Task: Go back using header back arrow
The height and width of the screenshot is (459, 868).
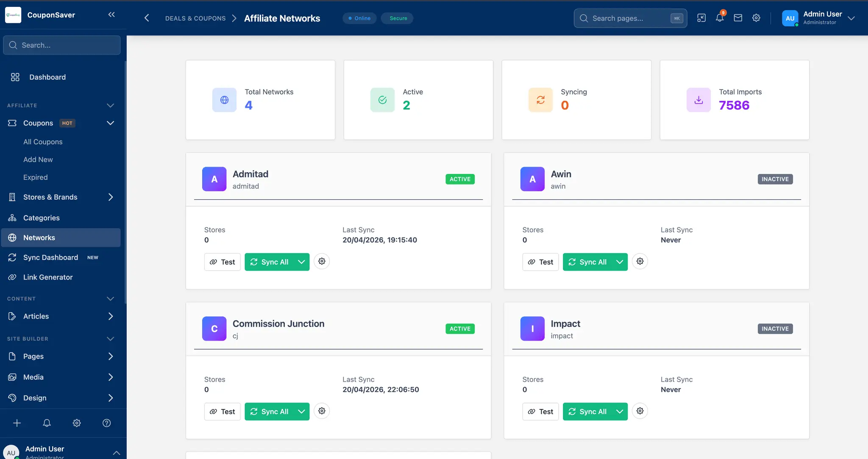Action: [147, 18]
